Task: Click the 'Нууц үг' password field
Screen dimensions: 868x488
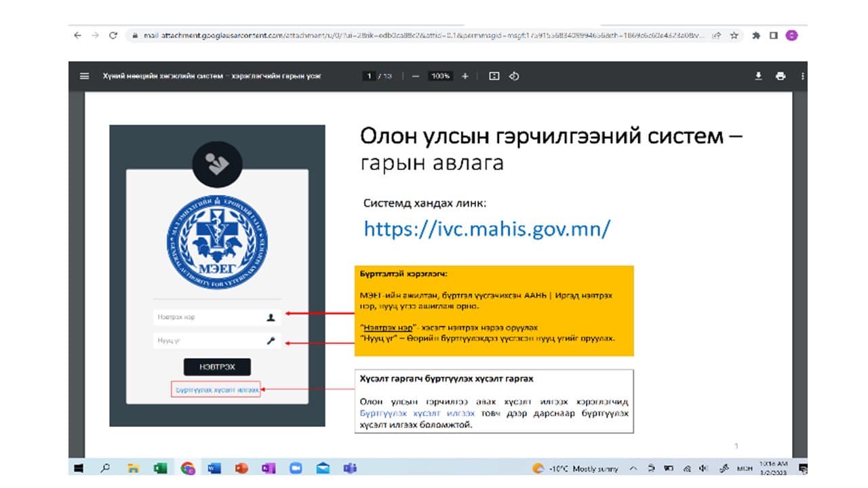Action: tap(217, 341)
